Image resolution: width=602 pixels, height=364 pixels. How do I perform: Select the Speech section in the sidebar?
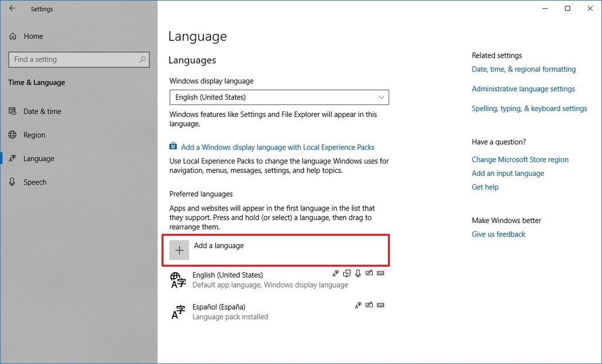(34, 182)
